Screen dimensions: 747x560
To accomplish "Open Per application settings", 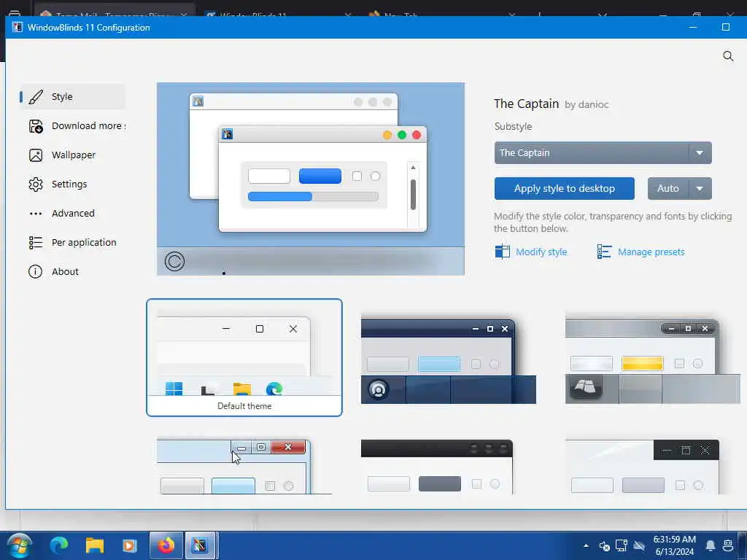I will 72,242.
